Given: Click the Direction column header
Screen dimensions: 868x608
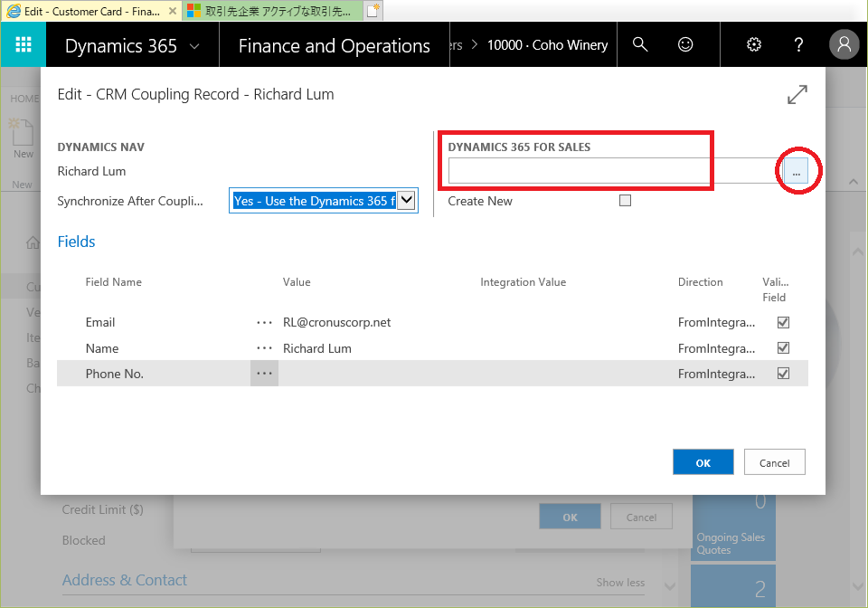Looking at the screenshot, I should (700, 282).
